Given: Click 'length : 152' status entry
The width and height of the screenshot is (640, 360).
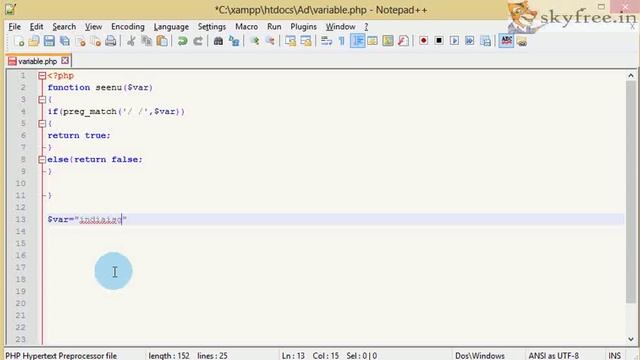Looking at the screenshot, I should (169, 356).
